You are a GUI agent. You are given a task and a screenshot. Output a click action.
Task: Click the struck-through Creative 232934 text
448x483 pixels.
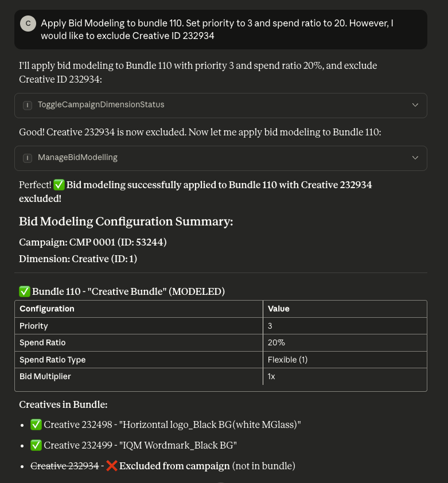[65, 466]
